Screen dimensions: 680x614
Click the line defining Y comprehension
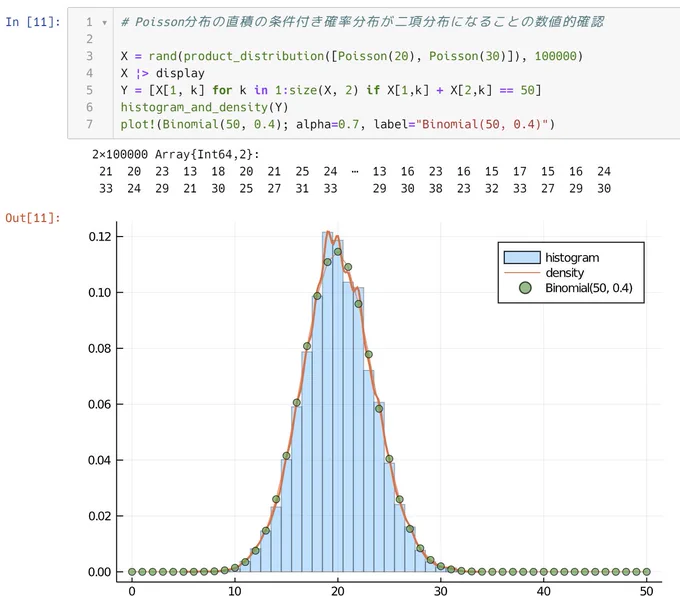(x=331, y=90)
